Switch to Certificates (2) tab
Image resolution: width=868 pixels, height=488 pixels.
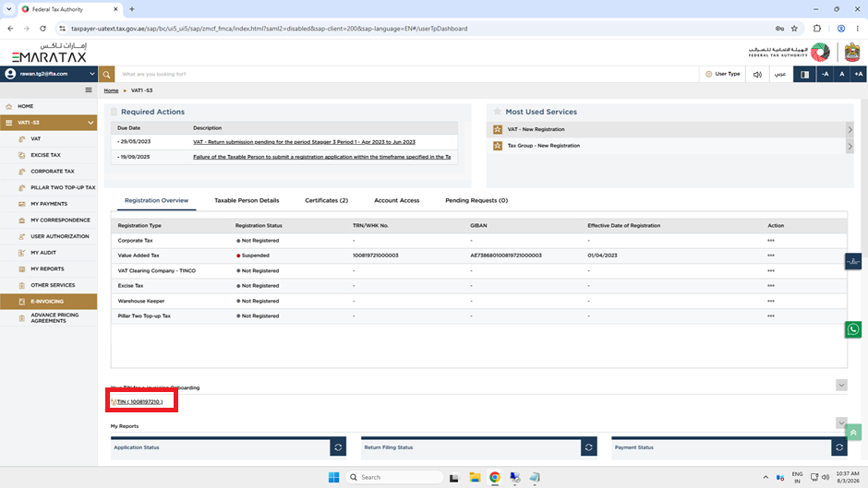(327, 200)
